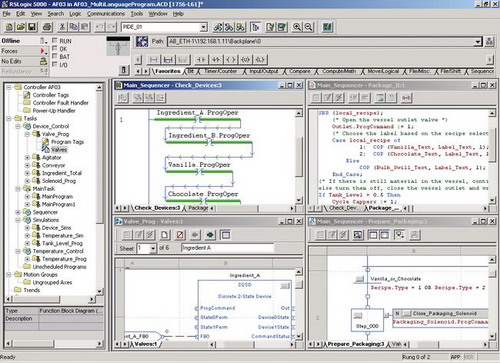Select the Input/Output instruction tab

[x=264, y=71]
